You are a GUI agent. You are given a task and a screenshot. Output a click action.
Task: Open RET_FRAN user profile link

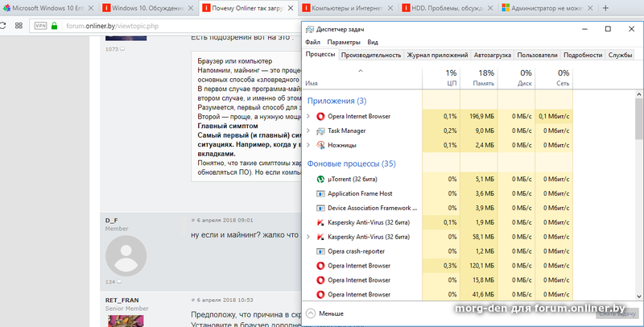point(122,300)
